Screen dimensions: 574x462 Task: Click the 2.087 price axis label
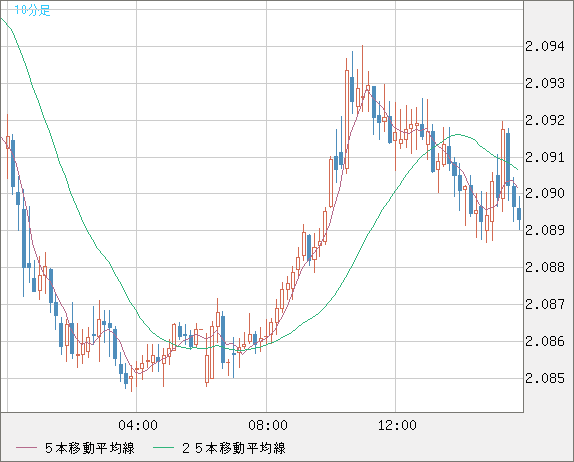point(545,304)
